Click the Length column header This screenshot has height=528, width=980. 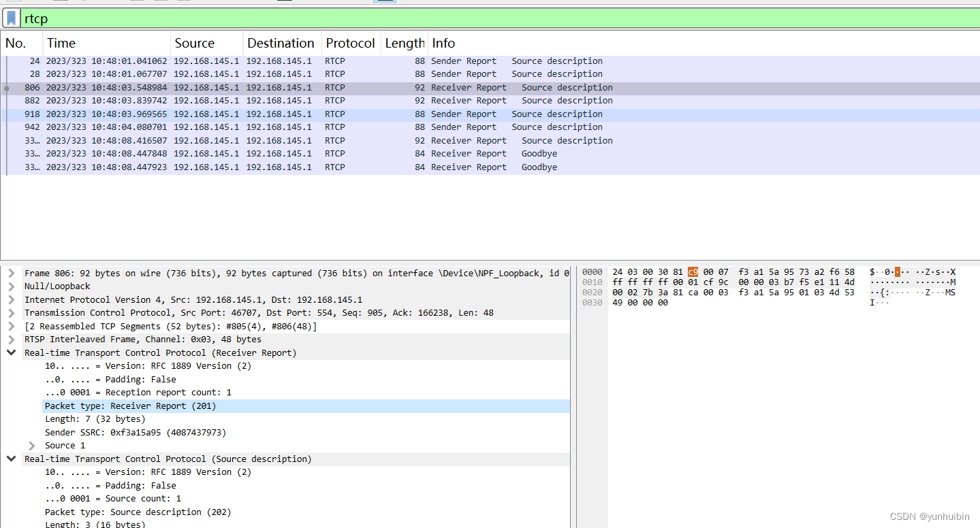click(x=405, y=43)
